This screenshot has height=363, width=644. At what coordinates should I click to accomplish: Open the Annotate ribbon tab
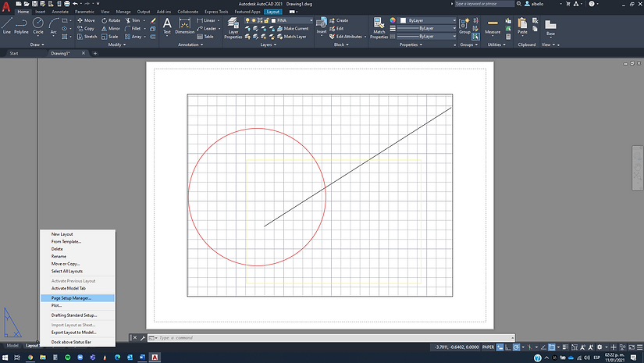coord(60,12)
